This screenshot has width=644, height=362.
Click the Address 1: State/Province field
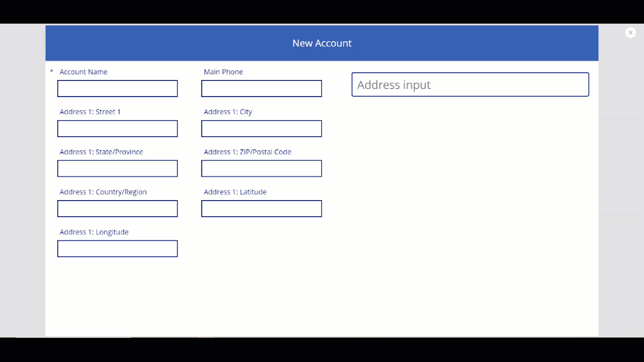click(x=117, y=168)
